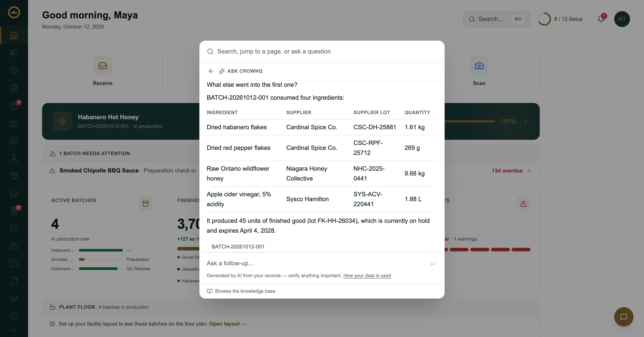Click the Scan quick action camera
644x337 pixels.
coord(479,66)
